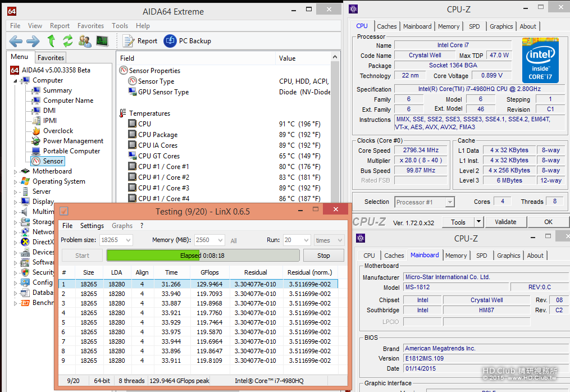Open the Memory (MiB) dropdown

[219, 240]
